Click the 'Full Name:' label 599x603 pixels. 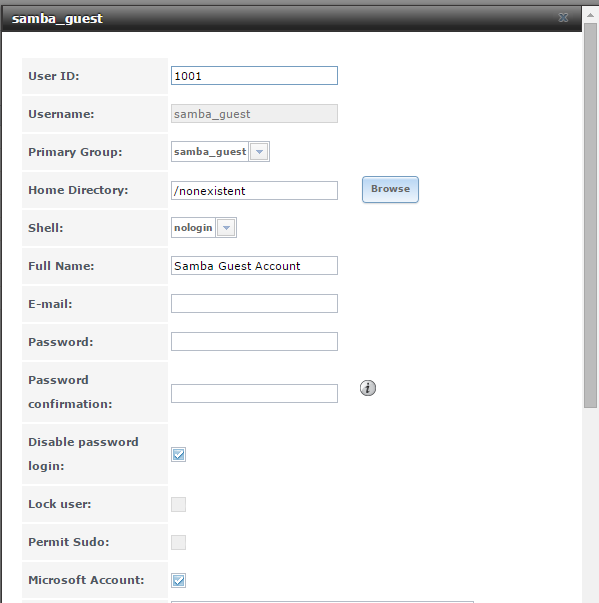61,266
